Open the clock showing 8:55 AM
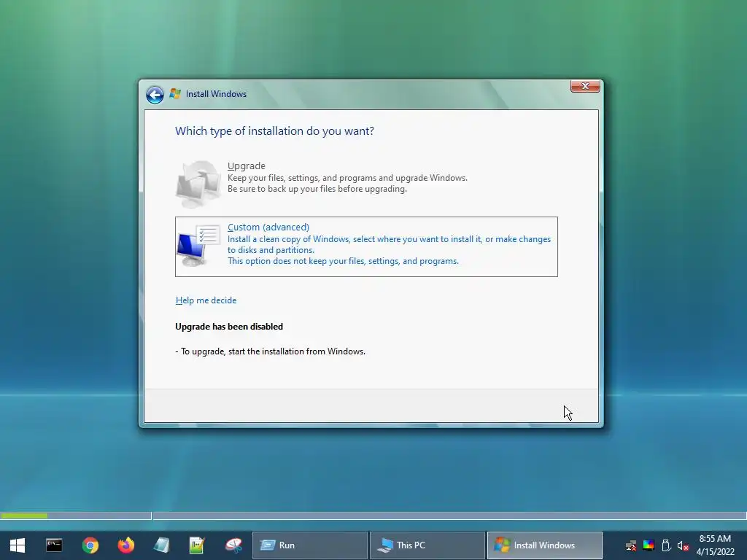 (715, 545)
